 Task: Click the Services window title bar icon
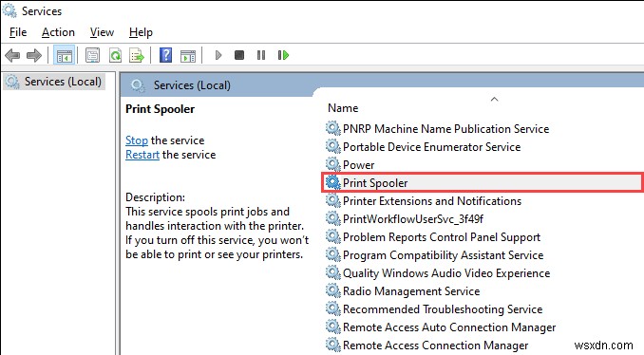(9, 10)
